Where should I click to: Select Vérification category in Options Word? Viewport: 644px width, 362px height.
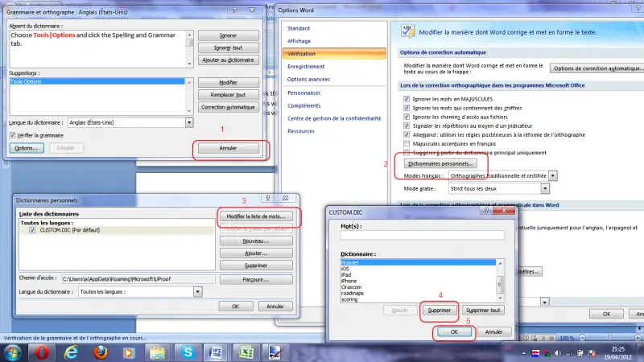coord(334,54)
